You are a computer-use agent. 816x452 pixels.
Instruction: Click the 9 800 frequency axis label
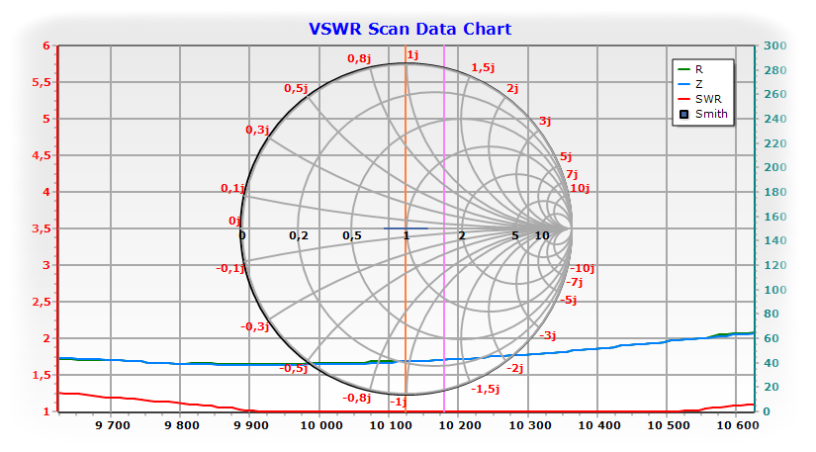(182, 425)
